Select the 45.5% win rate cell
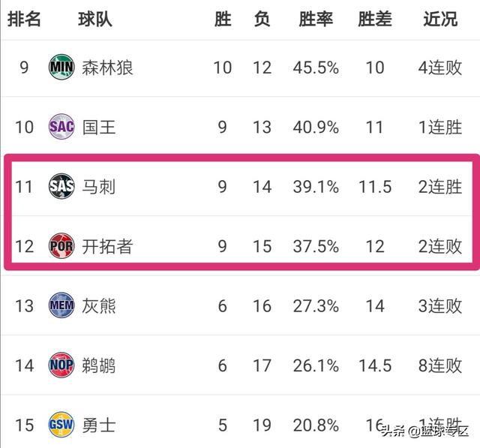 click(x=316, y=68)
